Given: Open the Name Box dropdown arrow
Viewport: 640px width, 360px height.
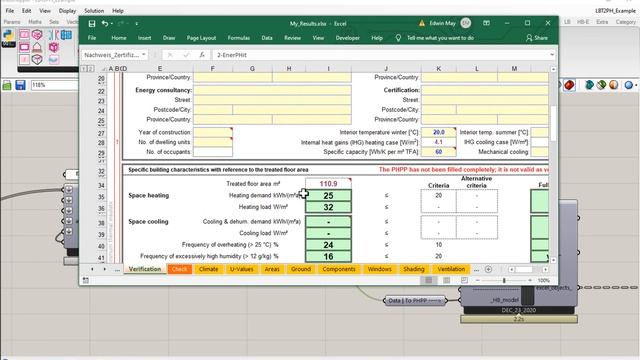Looking at the screenshot, I should point(144,55).
